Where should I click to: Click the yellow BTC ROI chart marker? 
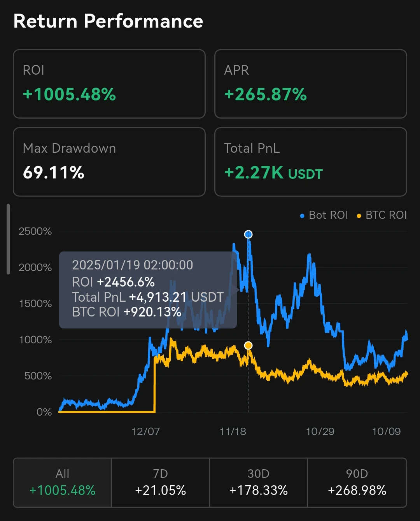(x=248, y=345)
